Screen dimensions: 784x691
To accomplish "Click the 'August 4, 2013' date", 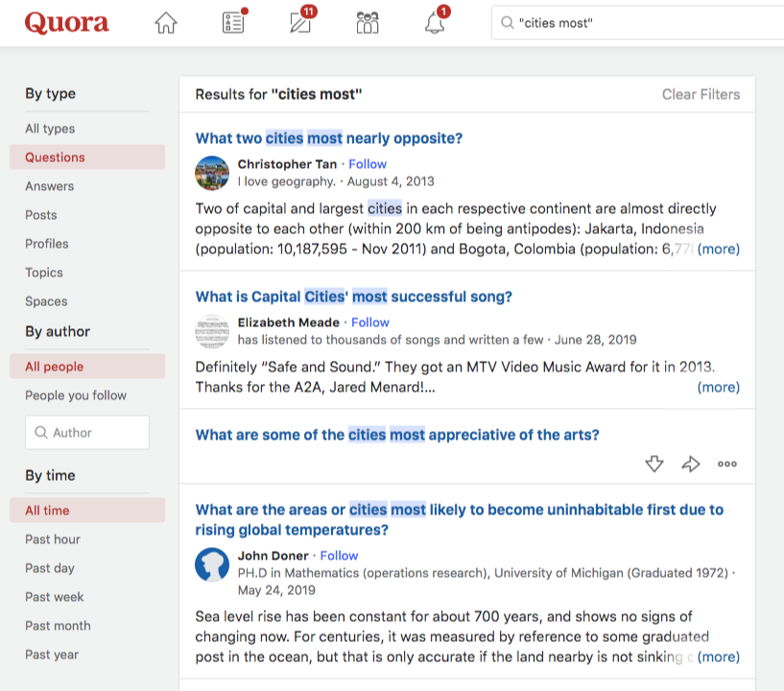I will coord(391,181).
